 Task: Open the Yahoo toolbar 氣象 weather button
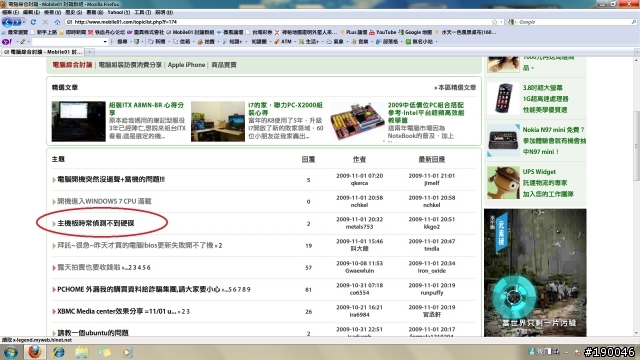click(x=335, y=42)
